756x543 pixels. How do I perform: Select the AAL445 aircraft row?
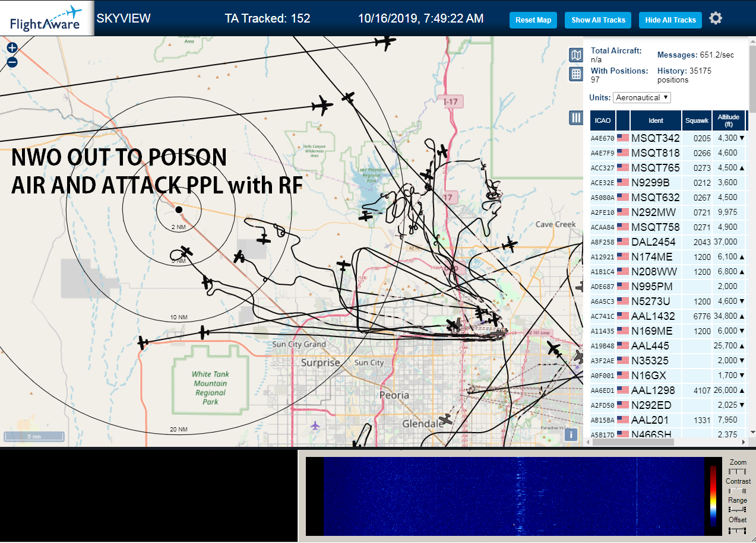(x=668, y=345)
